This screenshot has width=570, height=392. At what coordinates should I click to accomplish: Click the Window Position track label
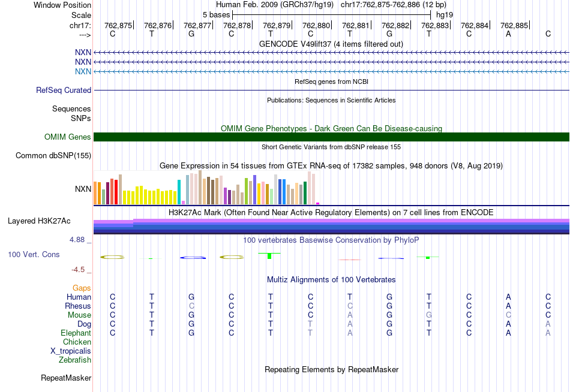click(x=62, y=5)
